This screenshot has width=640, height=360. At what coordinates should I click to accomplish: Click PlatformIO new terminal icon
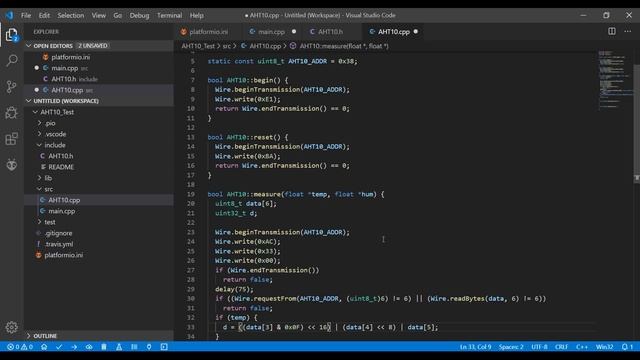(164, 347)
